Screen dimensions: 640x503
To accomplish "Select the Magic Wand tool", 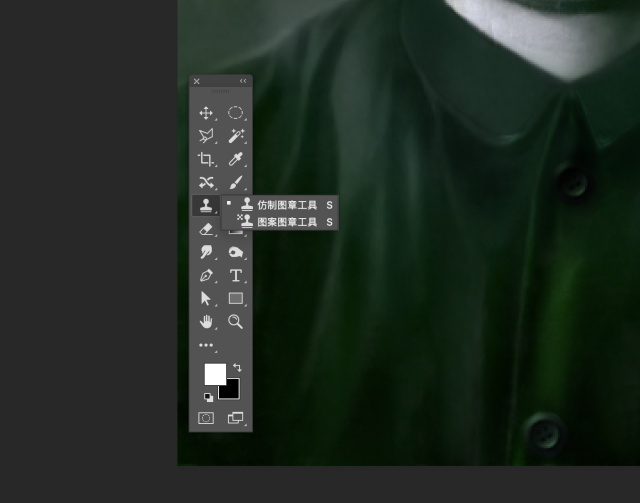I will (236, 136).
